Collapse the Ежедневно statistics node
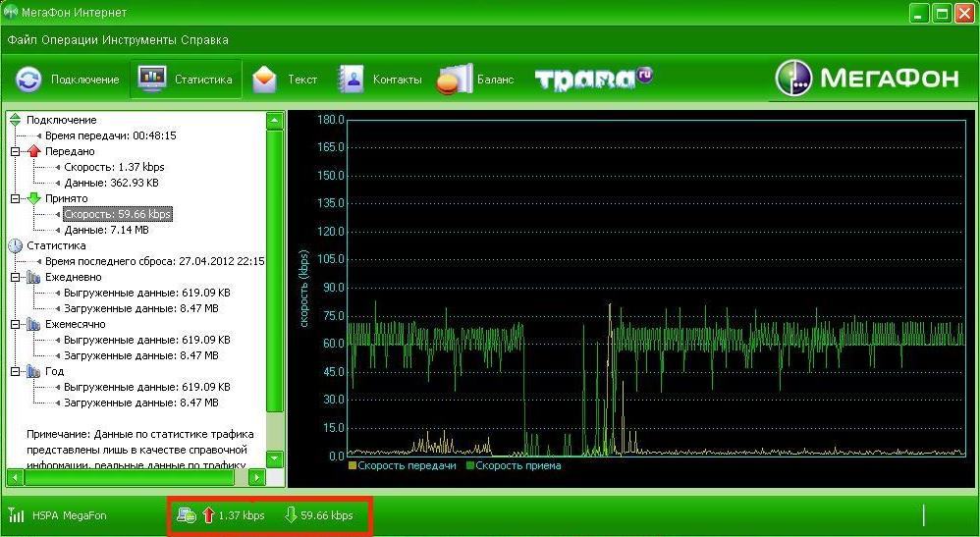980x537 pixels. [16, 277]
